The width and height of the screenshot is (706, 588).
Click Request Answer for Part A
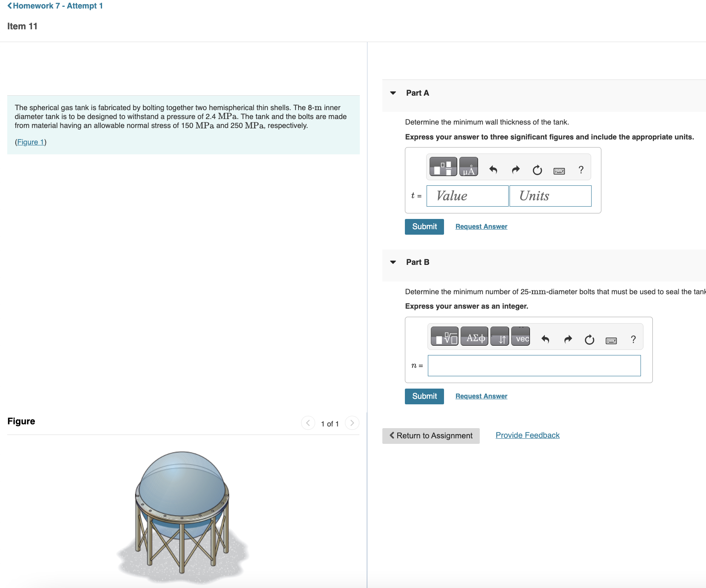tap(481, 226)
